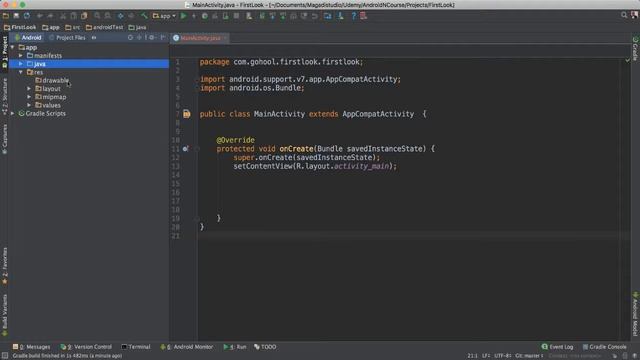
Task: Expand the manifests folder arrow
Action: 21,56
